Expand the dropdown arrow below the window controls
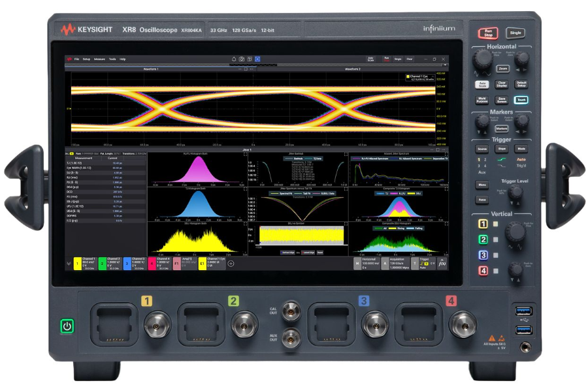The width and height of the screenshot is (588, 385). click(444, 65)
